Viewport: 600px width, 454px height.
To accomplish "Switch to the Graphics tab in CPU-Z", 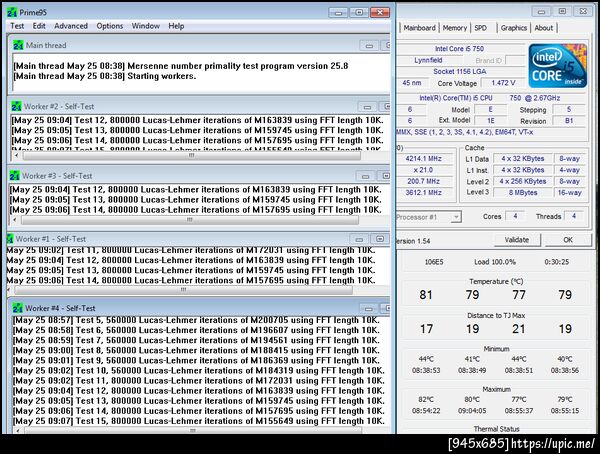I will 514,28.
